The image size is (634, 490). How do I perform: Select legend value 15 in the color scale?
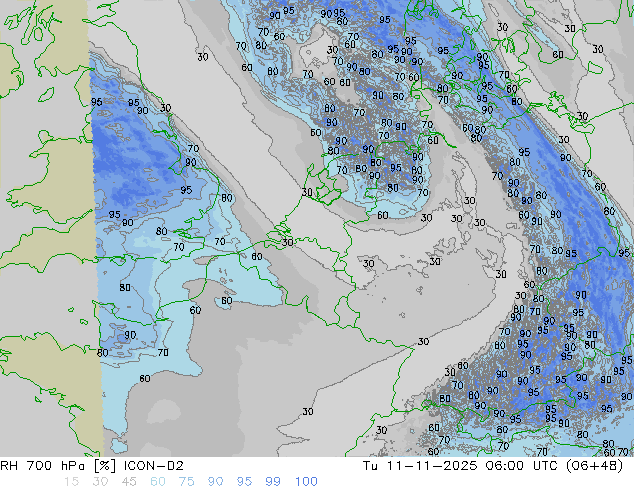point(71,482)
